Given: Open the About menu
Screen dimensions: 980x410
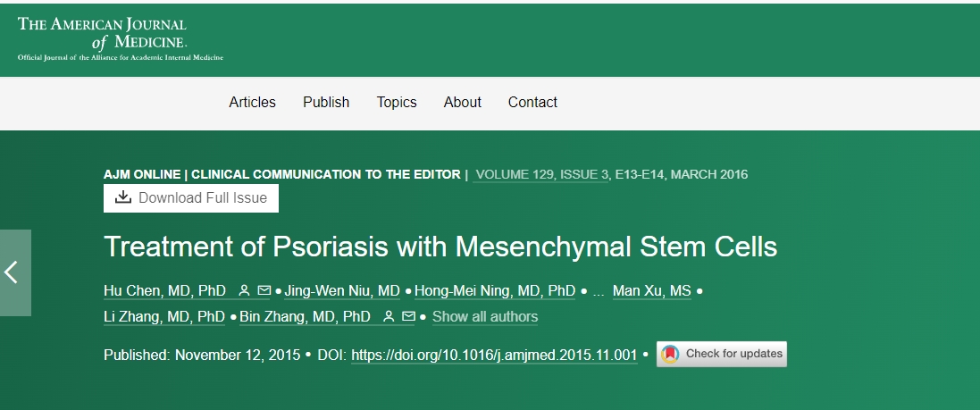Looking at the screenshot, I should tap(463, 102).
